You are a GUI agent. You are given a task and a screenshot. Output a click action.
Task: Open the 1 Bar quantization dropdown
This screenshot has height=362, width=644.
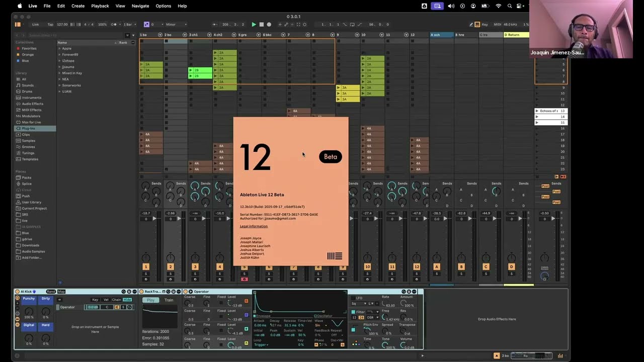pos(129,24)
